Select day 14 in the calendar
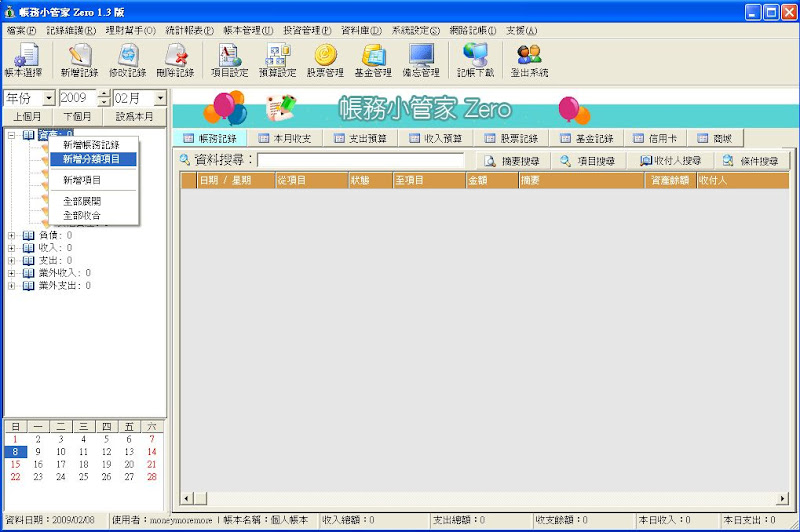Viewport: 800px width, 532px height. [152, 452]
